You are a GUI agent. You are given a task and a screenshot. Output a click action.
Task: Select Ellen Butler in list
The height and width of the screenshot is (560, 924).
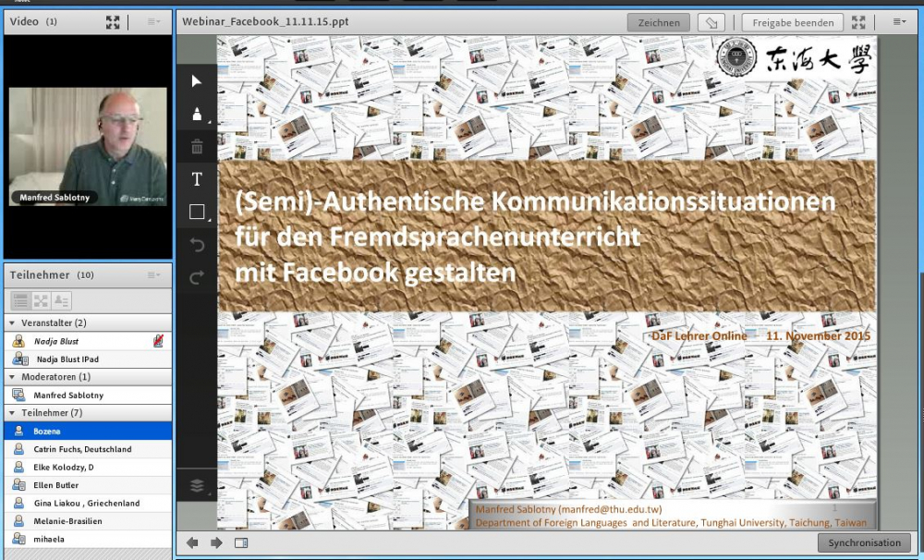[88, 485]
